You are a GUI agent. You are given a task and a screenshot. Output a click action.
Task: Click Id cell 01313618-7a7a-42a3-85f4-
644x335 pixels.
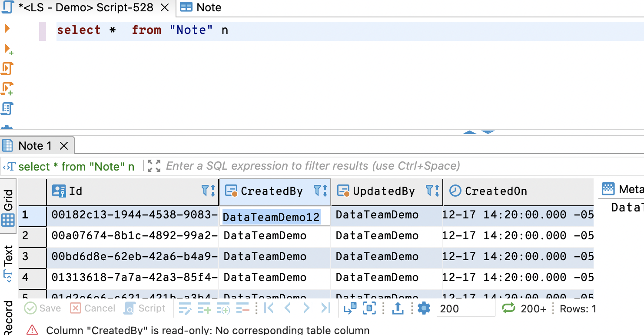(133, 278)
